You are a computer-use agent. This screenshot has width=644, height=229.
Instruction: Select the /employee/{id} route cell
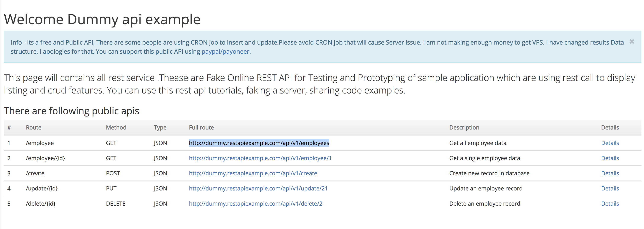45,158
